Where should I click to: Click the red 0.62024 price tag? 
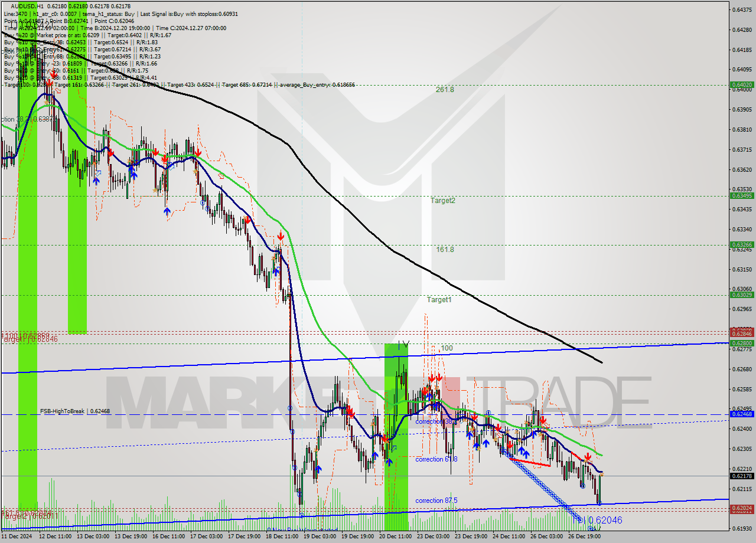click(742, 508)
